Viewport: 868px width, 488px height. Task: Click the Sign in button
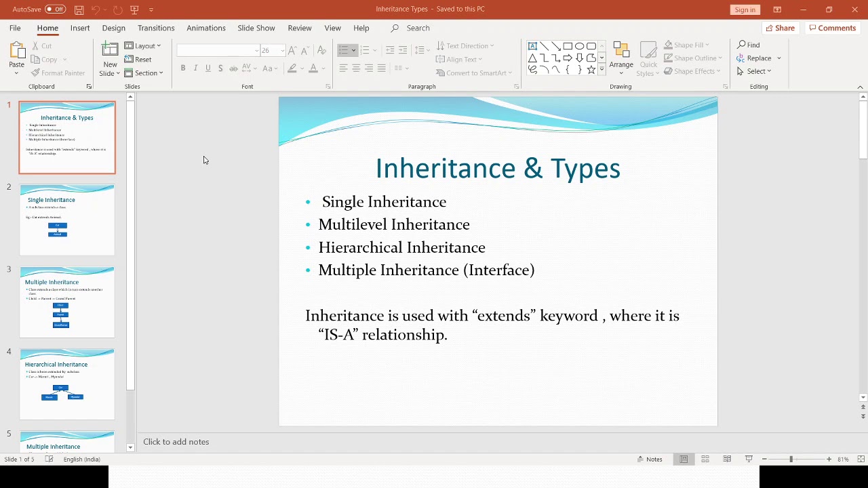pyautogui.click(x=745, y=9)
